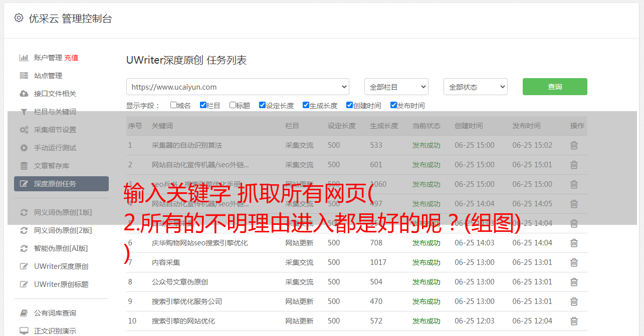Click the green 查询 button

555,87
